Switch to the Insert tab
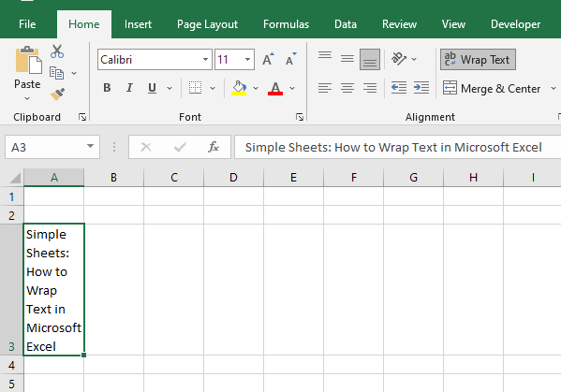Image resolution: width=561 pixels, height=392 pixels. coord(138,24)
